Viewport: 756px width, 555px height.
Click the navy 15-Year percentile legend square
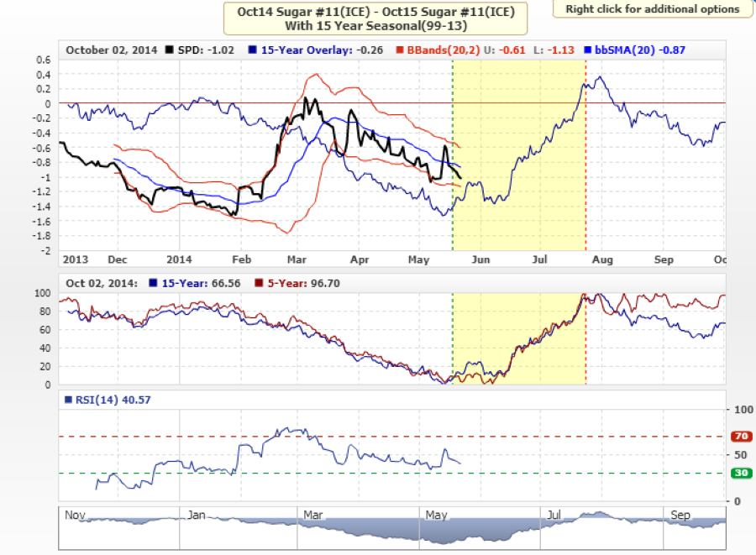pos(154,283)
